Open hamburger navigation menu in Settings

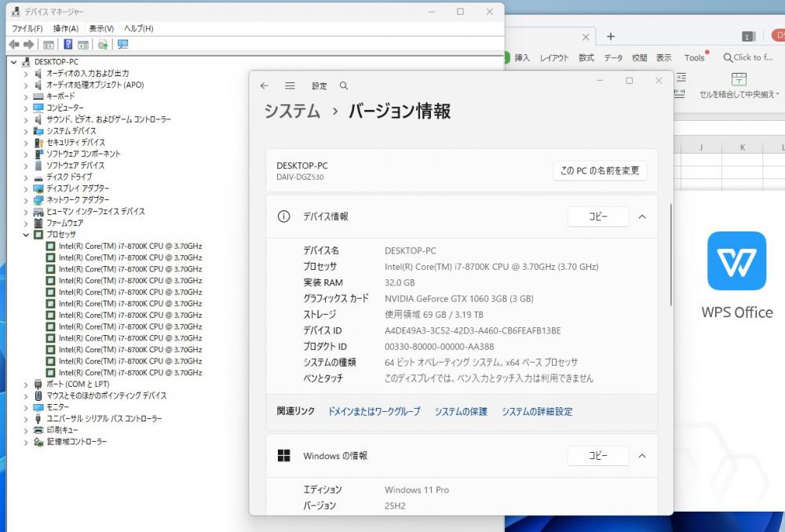tap(290, 86)
